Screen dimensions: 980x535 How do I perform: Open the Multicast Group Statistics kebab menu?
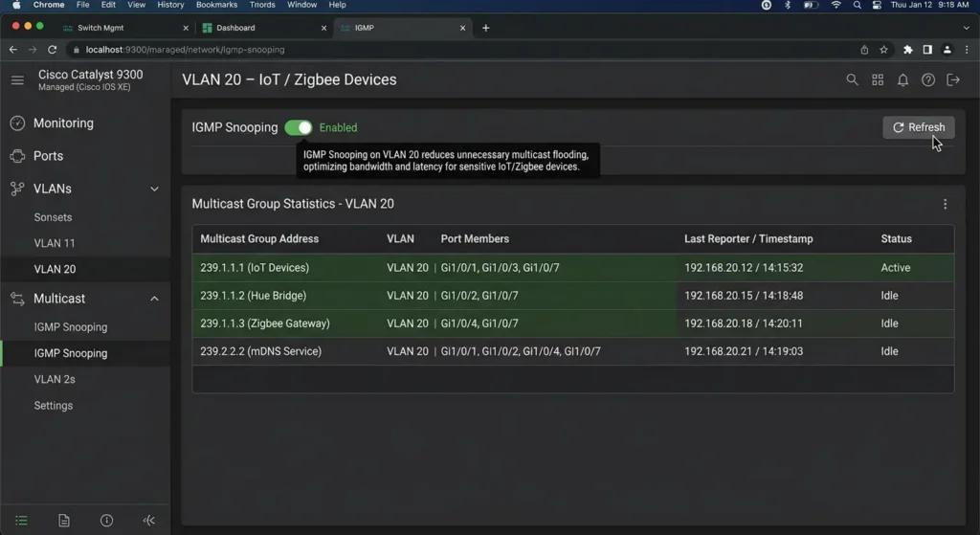[945, 204]
